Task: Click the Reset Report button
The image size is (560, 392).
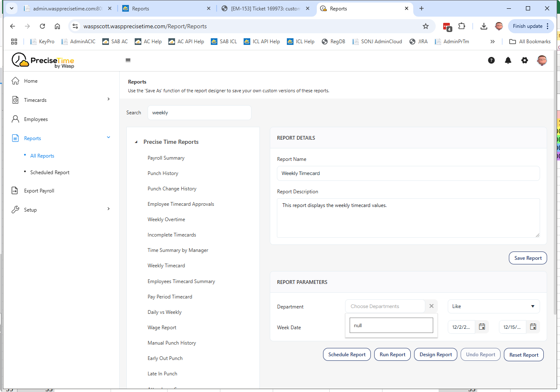Action: click(524, 355)
